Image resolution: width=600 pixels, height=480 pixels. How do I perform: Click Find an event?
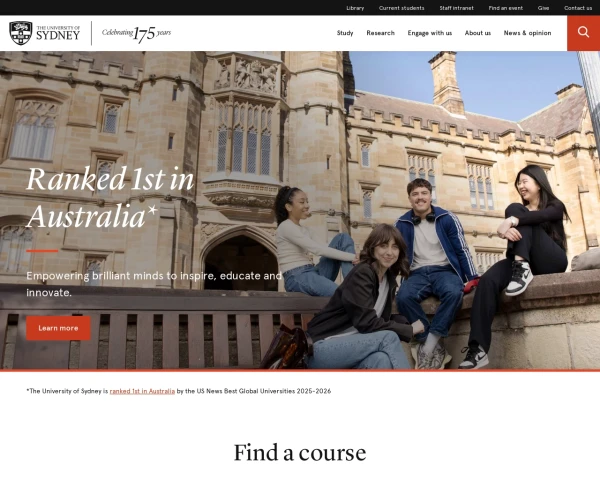(505, 8)
